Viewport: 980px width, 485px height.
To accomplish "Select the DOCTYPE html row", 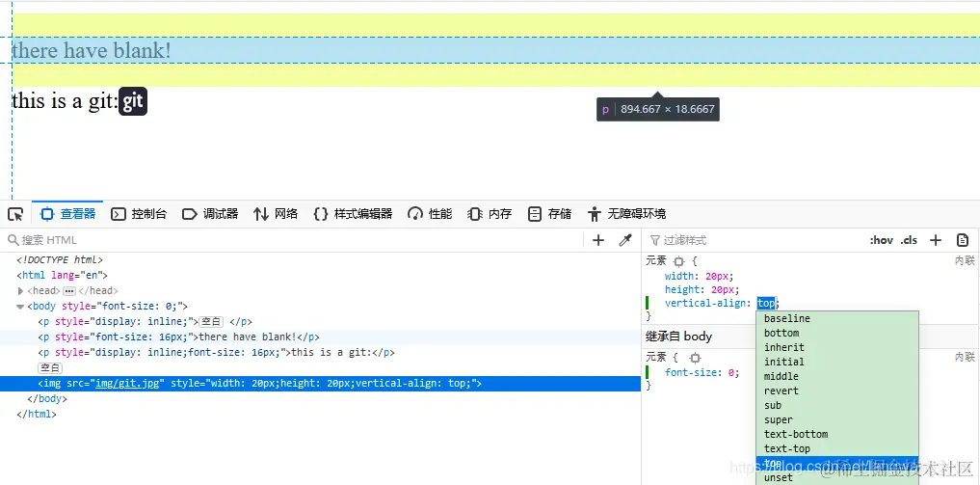I will tap(320, 260).
